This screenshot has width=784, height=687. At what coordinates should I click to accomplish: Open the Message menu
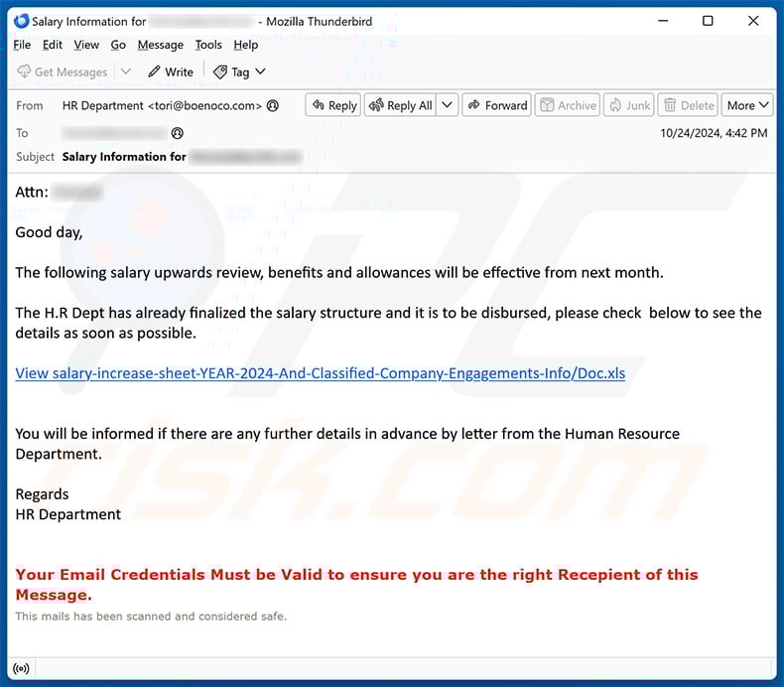[160, 45]
